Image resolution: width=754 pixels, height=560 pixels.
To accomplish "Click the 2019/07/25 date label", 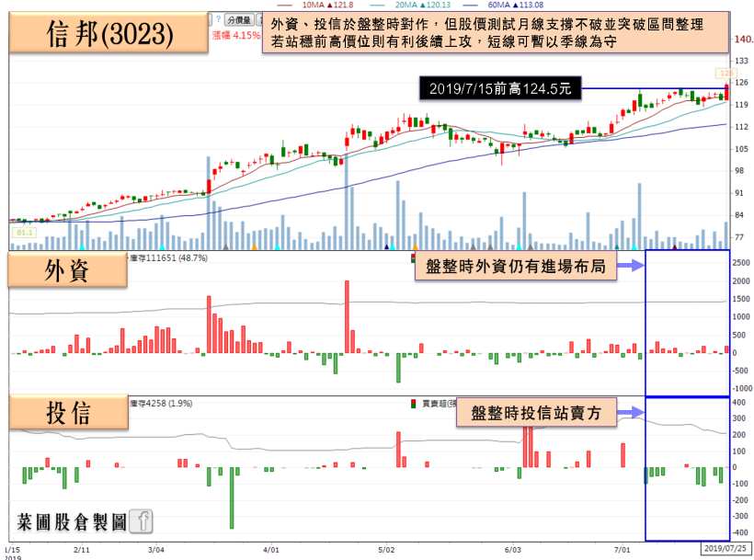I will 725,548.
